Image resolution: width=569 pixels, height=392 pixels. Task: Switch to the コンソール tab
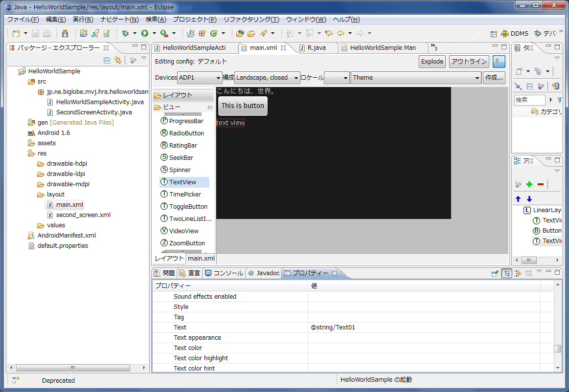224,273
